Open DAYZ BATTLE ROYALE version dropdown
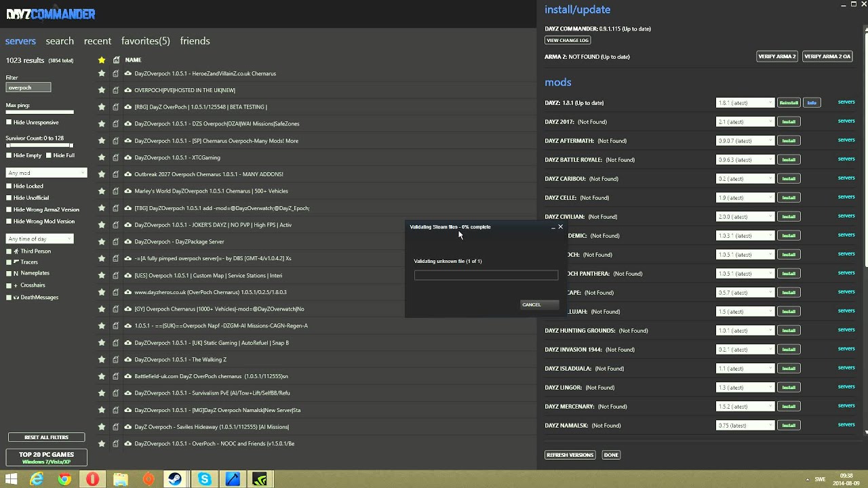The width and height of the screenshot is (868, 488). click(745, 160)
